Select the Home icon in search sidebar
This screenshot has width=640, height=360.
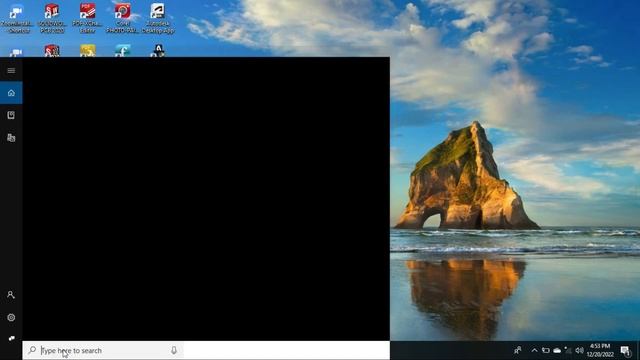(11, 93)
